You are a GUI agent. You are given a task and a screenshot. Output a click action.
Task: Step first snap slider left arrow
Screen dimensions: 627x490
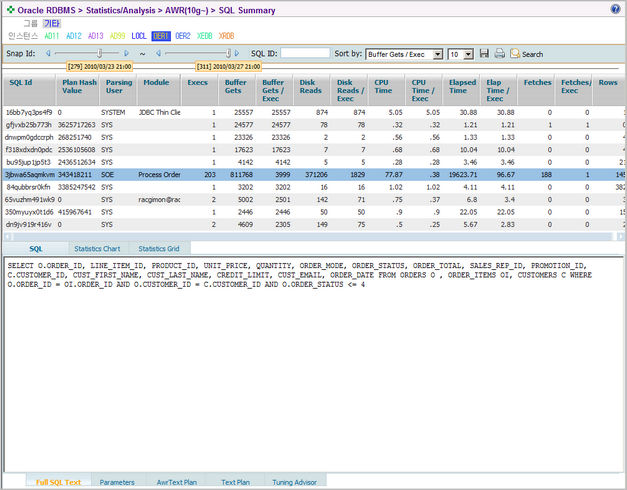coord(48,53)
